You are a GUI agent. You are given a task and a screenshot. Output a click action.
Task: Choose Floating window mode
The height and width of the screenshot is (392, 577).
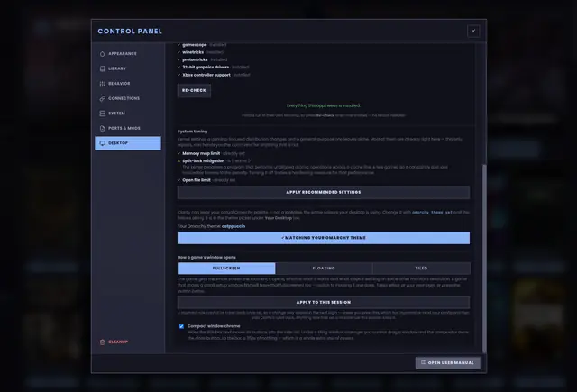coord(324,268)
